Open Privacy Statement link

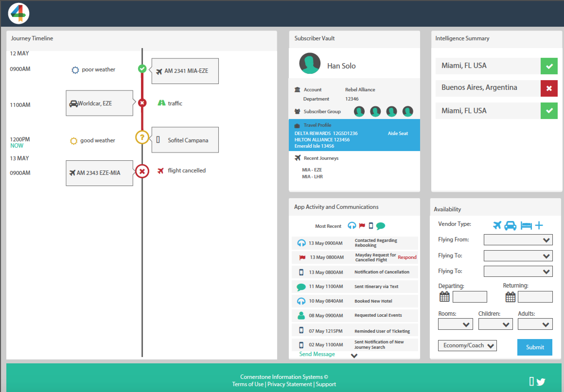click(290, 384)
